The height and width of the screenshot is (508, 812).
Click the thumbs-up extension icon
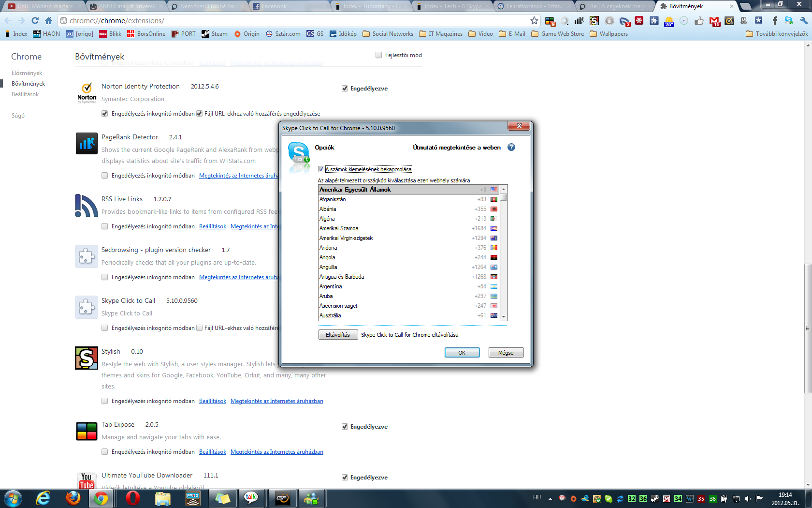pyautogui.click(x=699, y=21)
